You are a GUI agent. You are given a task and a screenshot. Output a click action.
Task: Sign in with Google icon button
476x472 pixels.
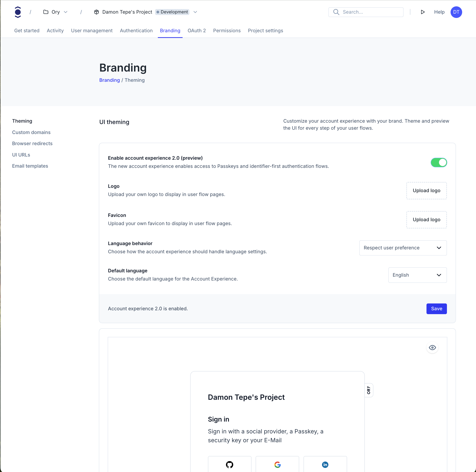(x=277, y=464)
